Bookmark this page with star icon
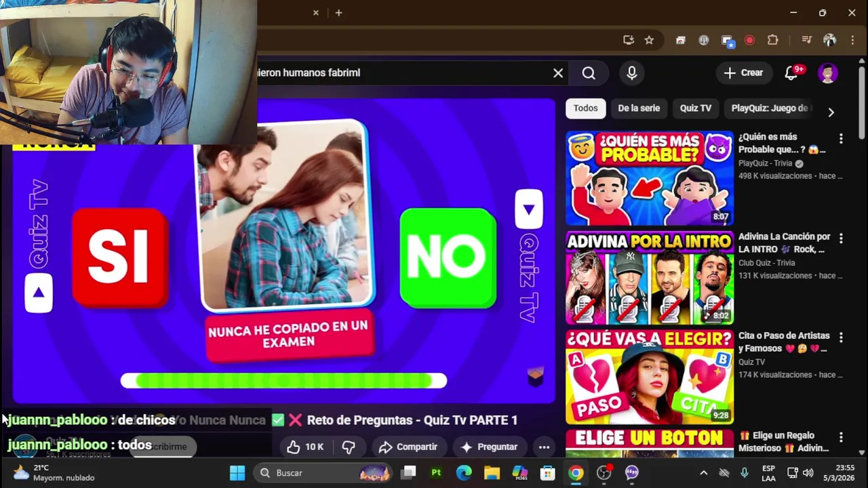Screen dimensions: 868x488 tap(649, 40)
